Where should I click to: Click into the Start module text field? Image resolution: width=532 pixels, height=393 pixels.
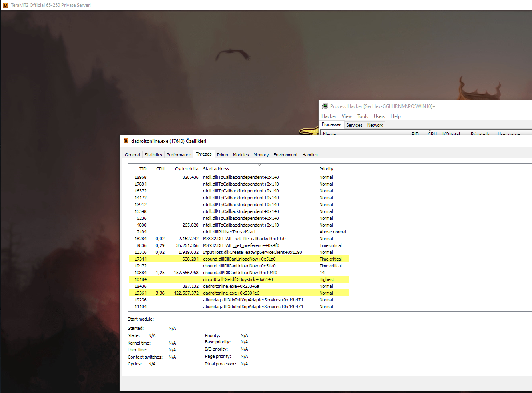(344, 319)
